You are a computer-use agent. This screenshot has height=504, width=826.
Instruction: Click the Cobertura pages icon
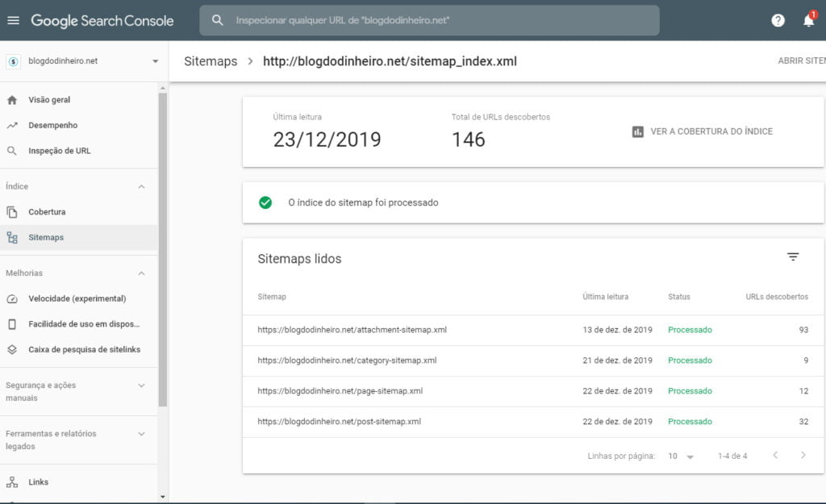pos(12,212)
